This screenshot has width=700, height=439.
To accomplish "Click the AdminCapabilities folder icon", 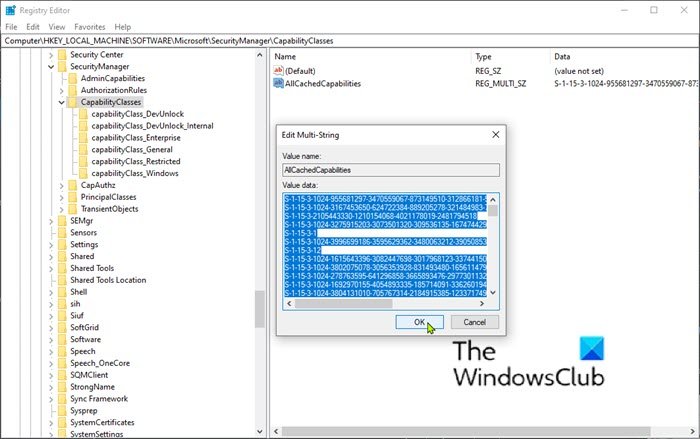I will (73, 78).
